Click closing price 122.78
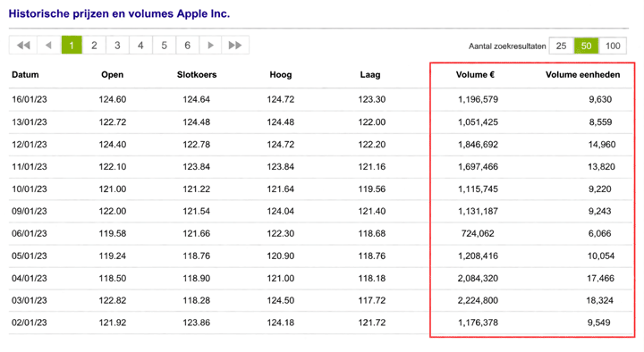This screenshot has width=644, height=352. 196,145
